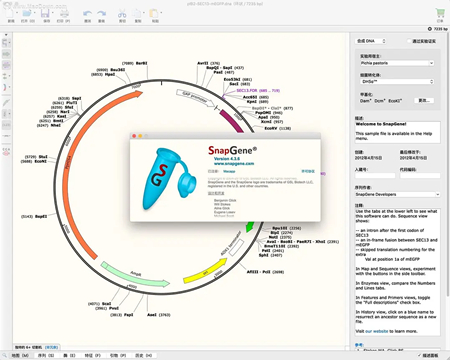This screenshot has width=450, height=360.
Task: Toggle the experimentally verified checkbox
Action: (x=409, y=41)
